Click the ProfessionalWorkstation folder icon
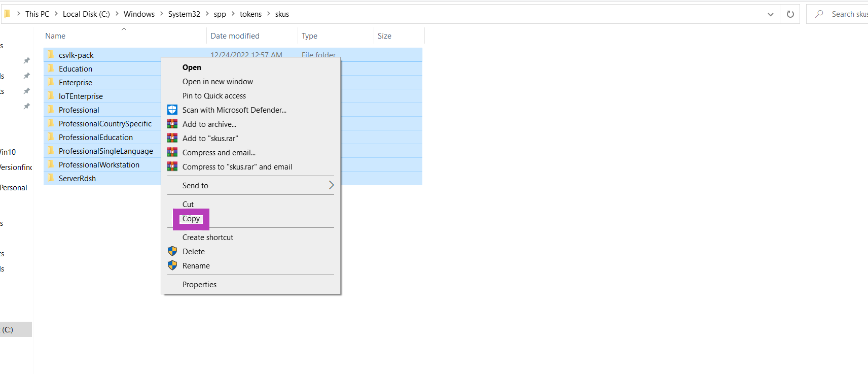The image size is (868, 374). 51,164
